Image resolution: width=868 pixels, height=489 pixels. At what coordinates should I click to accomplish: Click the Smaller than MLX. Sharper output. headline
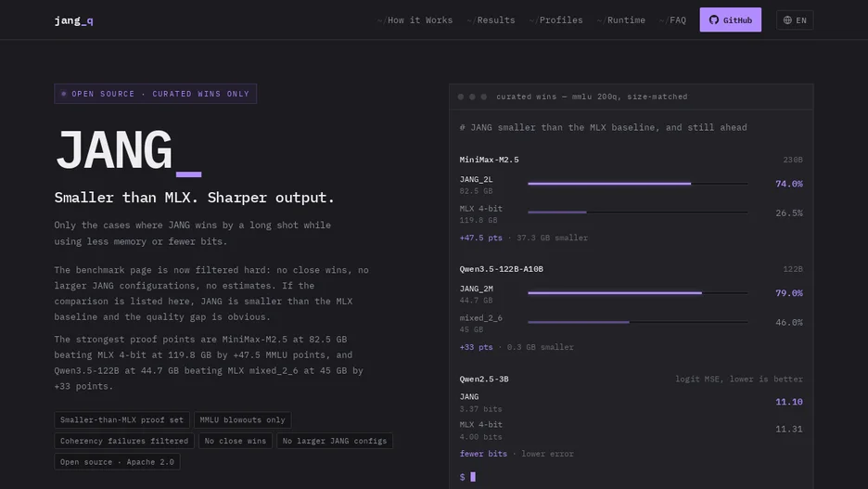[195, 197]
